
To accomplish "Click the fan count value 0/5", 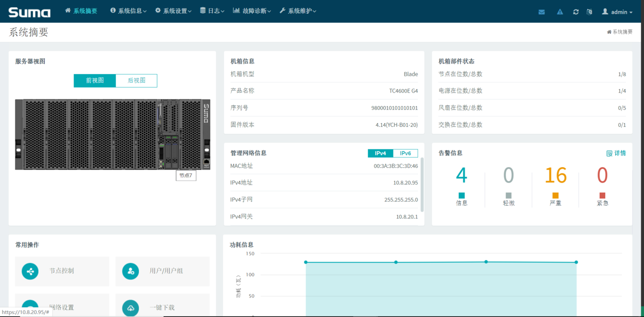I will (x=622, y=108).
